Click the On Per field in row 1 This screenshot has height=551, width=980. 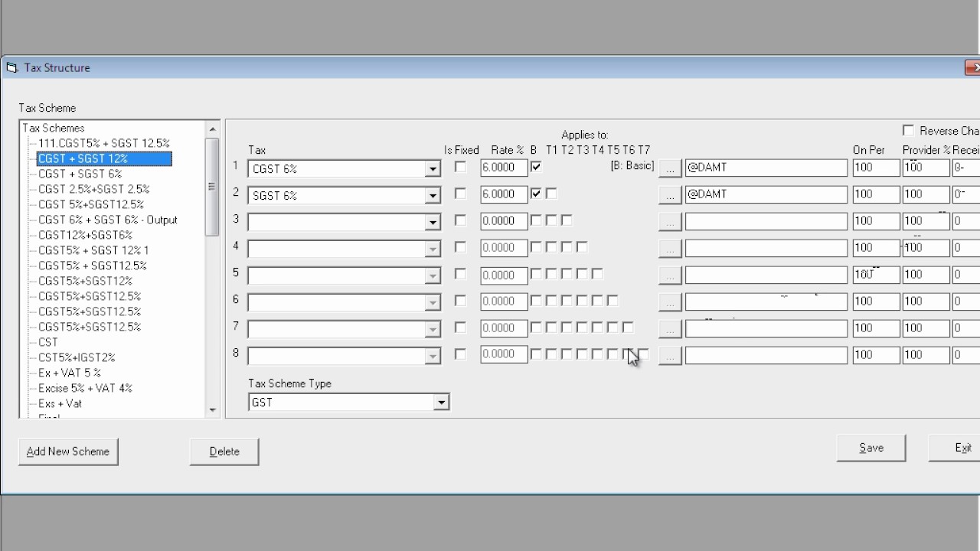tap(876, 168)
